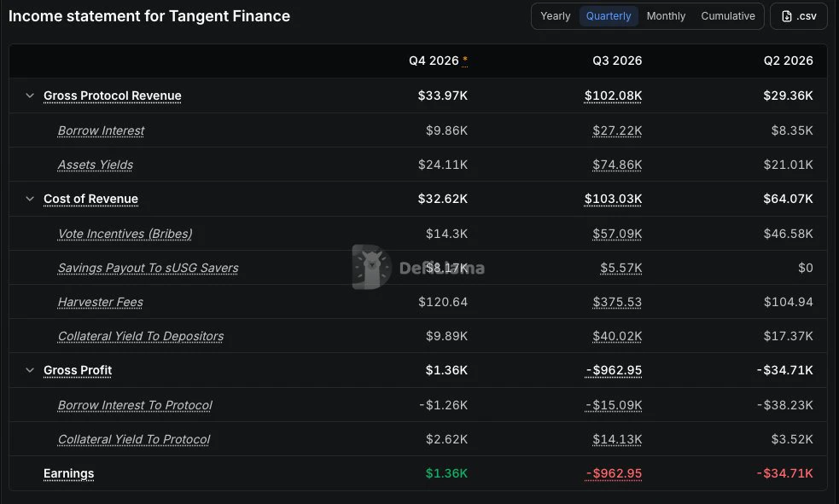Screen dimensions: 839x504
Task: Click the asterisk next to Q4 2026
Action: point(465,61)
